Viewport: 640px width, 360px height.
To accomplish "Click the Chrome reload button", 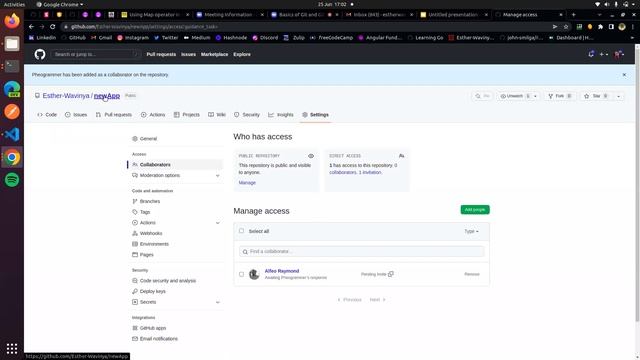I will click(53, 27).
